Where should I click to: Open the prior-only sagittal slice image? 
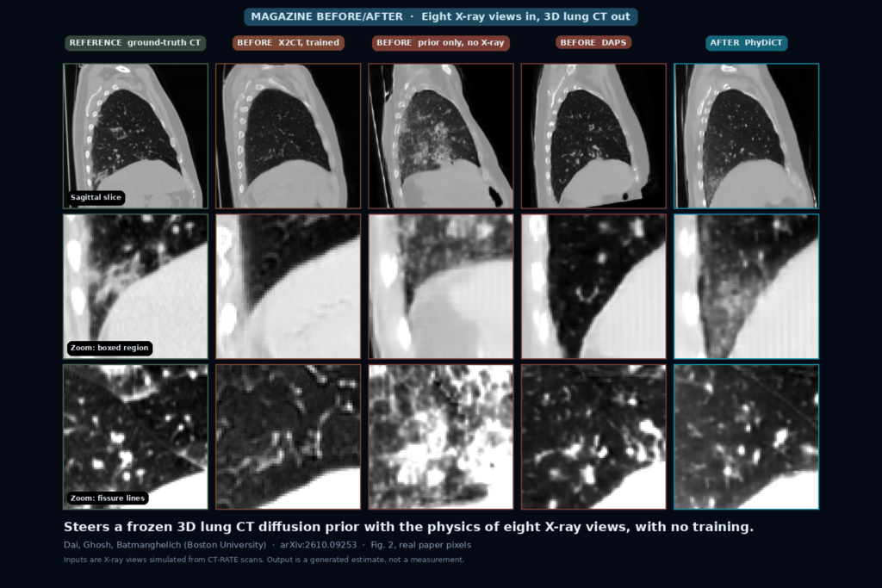click(441, 136)
